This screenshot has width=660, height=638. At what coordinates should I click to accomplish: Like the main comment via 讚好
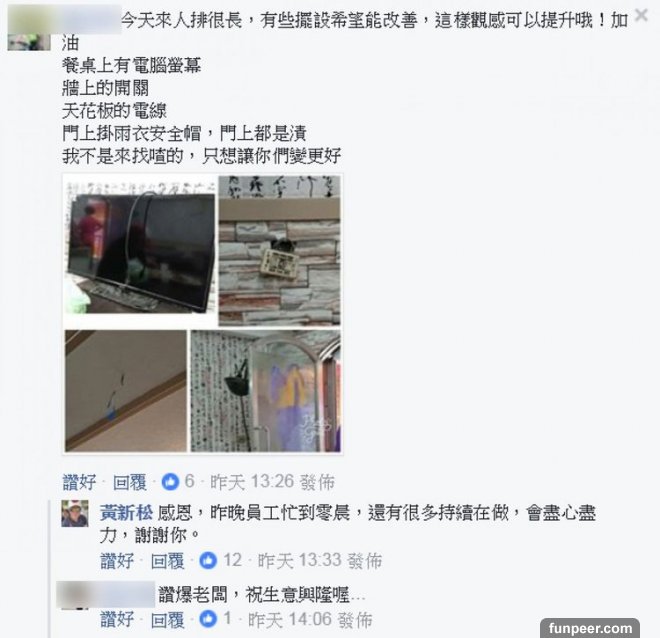click(79, 482)
